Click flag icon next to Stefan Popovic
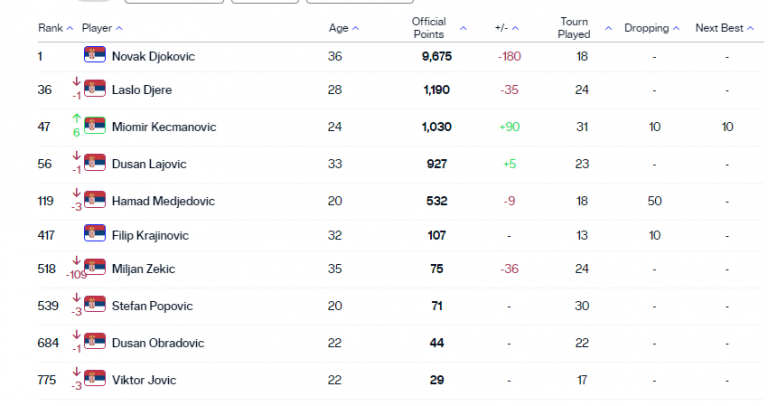Screen dimensions: 768x406 coord(95,306)
